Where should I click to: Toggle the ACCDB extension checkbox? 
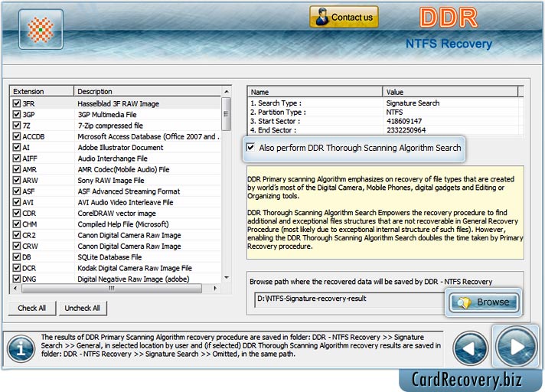coord(16,136)
